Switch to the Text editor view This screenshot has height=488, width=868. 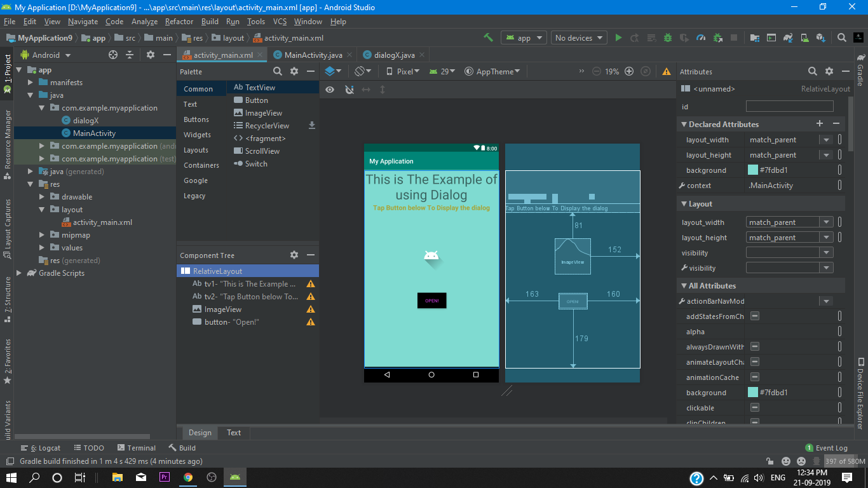234,433
